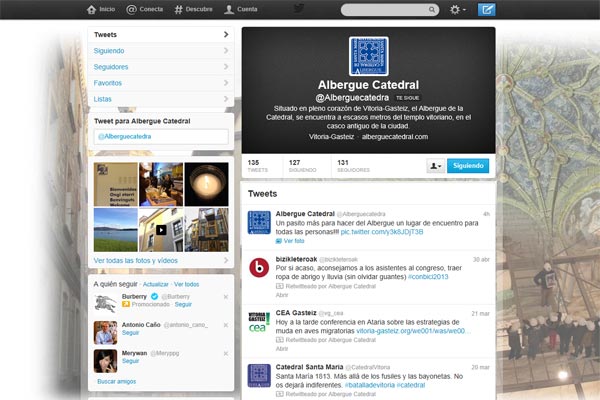The height and width of the screenshot is (400, 600).
Task: Open Listas in the left sidebar
Action: click(x=103, y=99)
